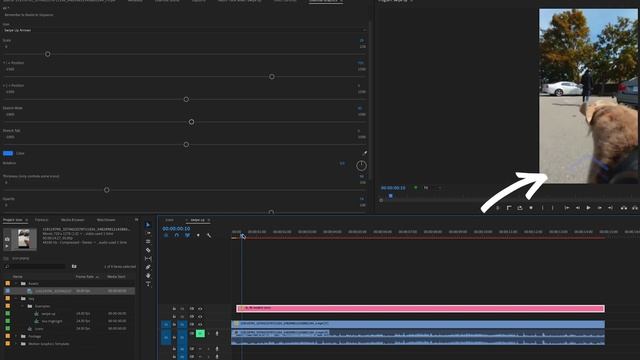Click the timeline timecode 00:00:00:10

pyautogui.click(x=176, y=229)
